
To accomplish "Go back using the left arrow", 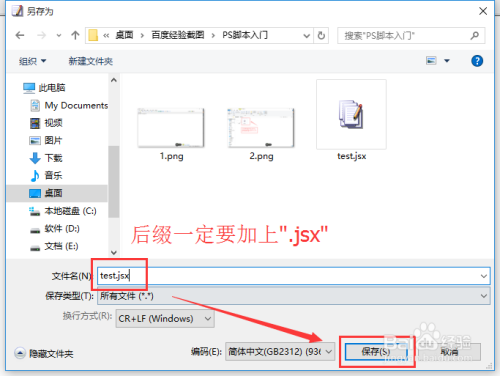I will [20, 35].
